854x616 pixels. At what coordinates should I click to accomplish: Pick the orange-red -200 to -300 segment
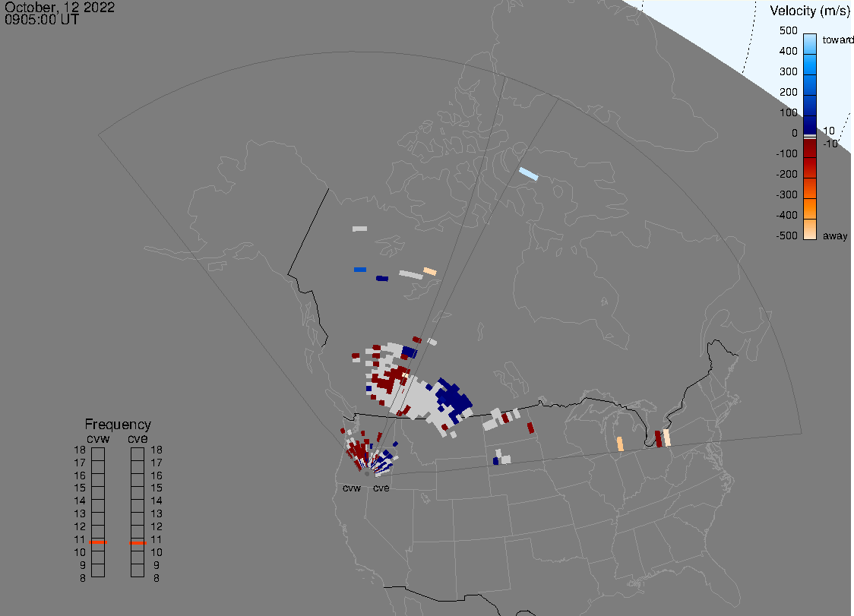pyautogui.click(x=810, y=188)
